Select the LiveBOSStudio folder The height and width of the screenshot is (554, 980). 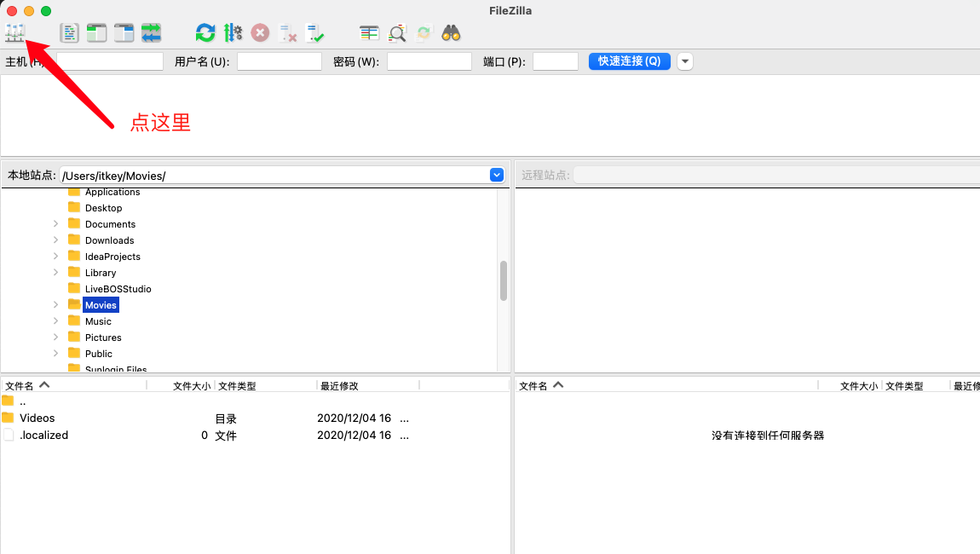point(118,289)
